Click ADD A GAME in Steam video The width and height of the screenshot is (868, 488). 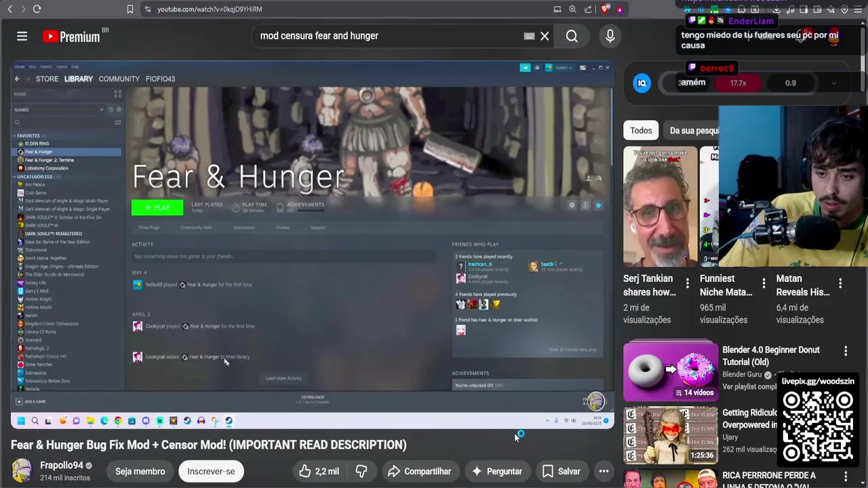[31, 401]
